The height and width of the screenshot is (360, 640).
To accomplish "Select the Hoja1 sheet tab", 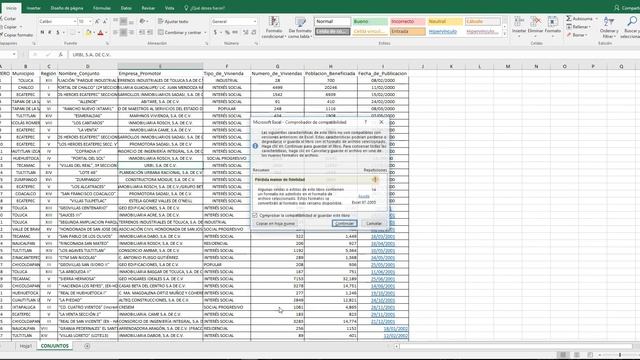I will point(26,346).
